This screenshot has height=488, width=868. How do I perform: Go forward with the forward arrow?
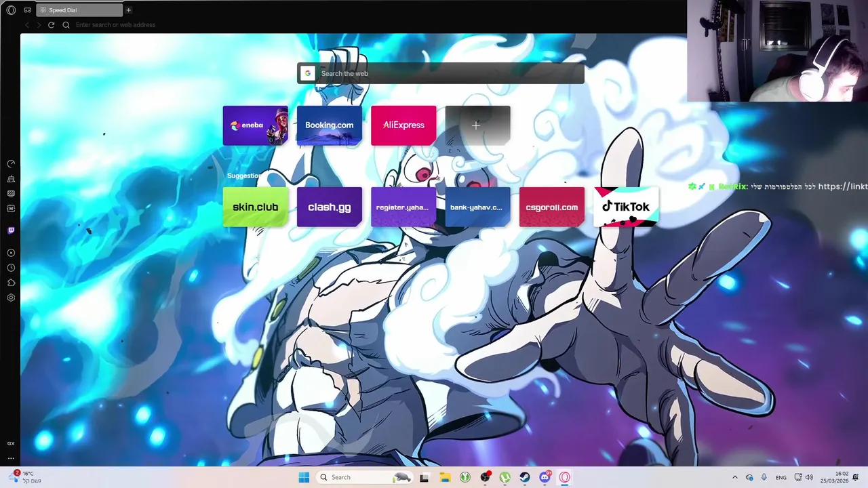click(39, 25)
